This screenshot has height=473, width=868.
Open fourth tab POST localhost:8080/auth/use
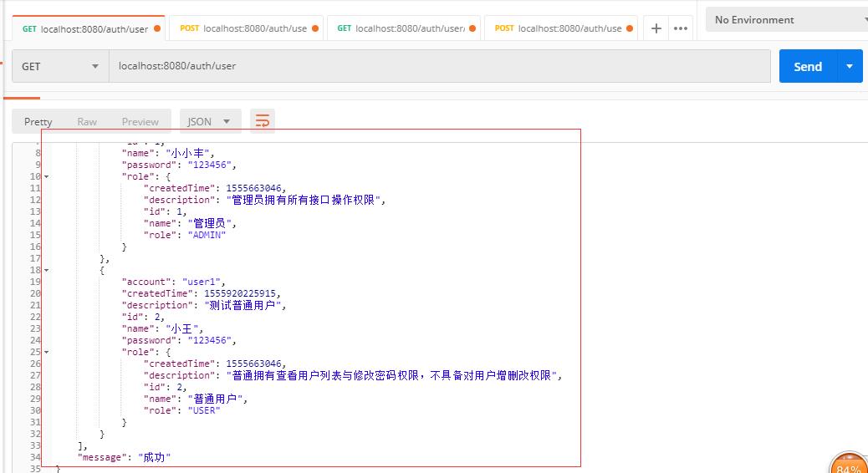[x=559, y=28]
